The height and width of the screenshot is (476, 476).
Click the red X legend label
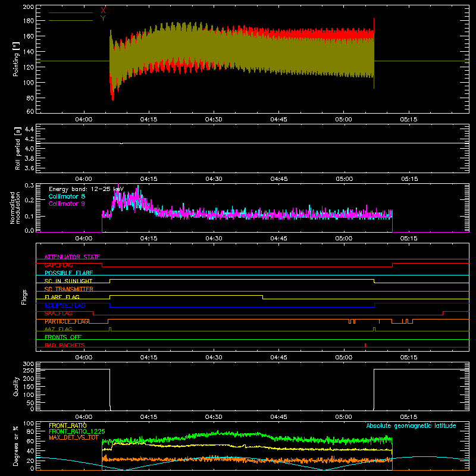103,10
